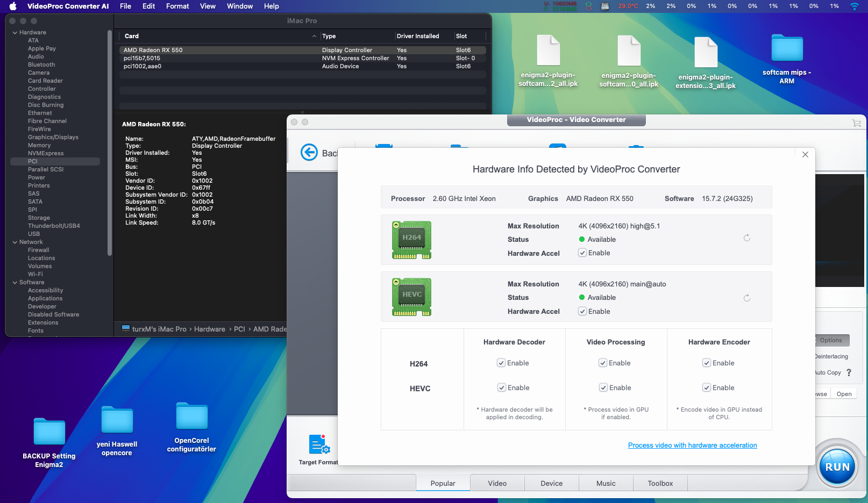Collapse the Hardware tree section
Screen dimensions: 868x503
coord(15,33)
